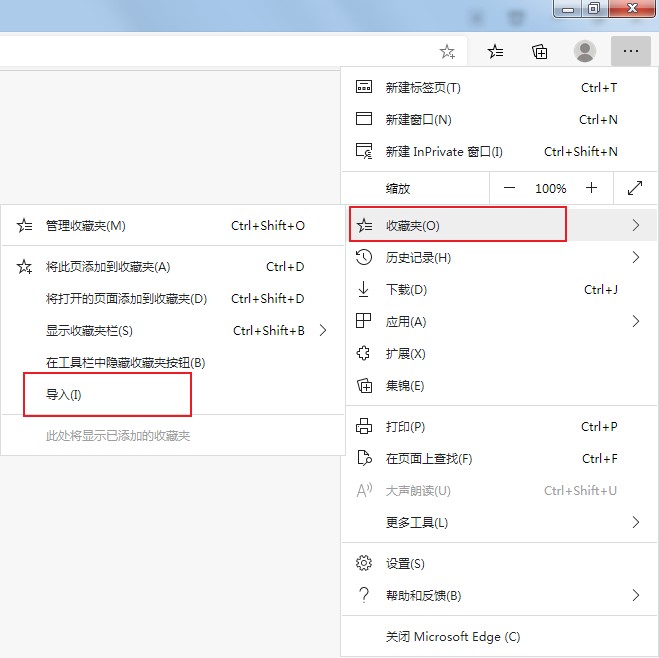The height and width of the screenshot is (658, 659).
Task: Close the browser window
Action: (x=632, y=8)
